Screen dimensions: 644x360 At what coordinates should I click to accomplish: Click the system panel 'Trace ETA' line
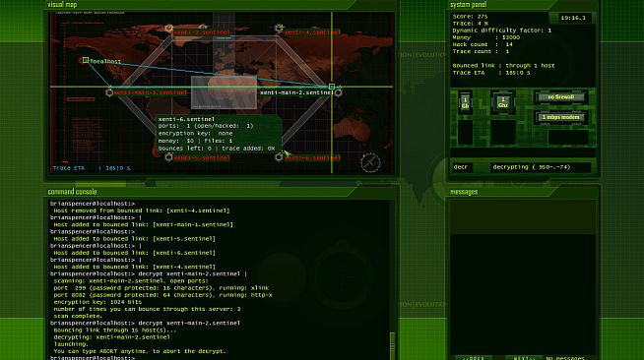[x=491, y=73]
